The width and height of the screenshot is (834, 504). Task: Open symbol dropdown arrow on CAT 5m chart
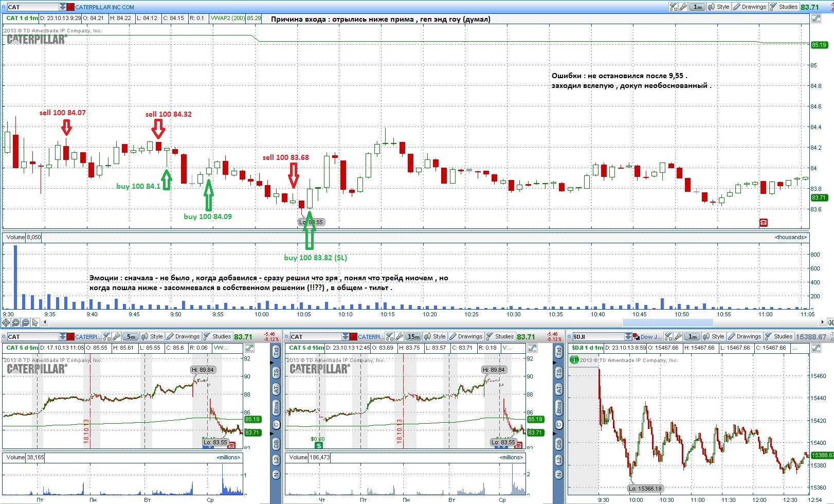coord(63,336)
